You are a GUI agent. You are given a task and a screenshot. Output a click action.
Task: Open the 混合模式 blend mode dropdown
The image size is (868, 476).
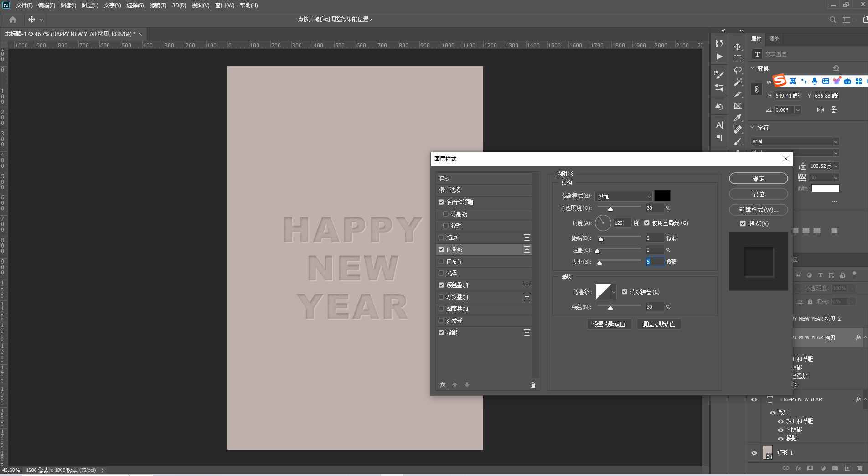pyautogui.click(x=624, y=196)
